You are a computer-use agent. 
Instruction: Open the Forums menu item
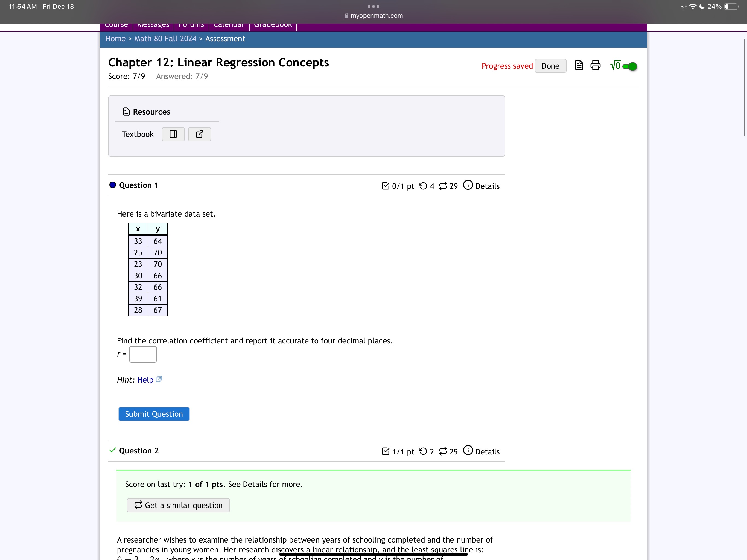[191, 25]
